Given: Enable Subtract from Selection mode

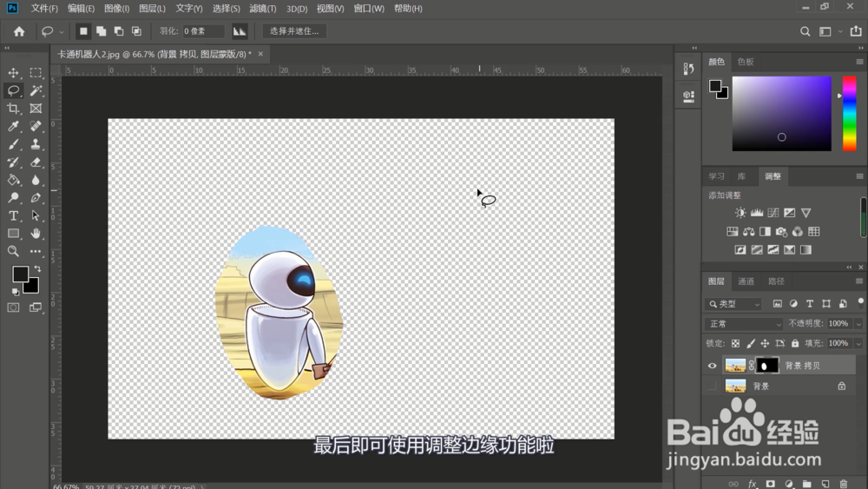Looking at the screenshot, I should [x=118, y=31].
